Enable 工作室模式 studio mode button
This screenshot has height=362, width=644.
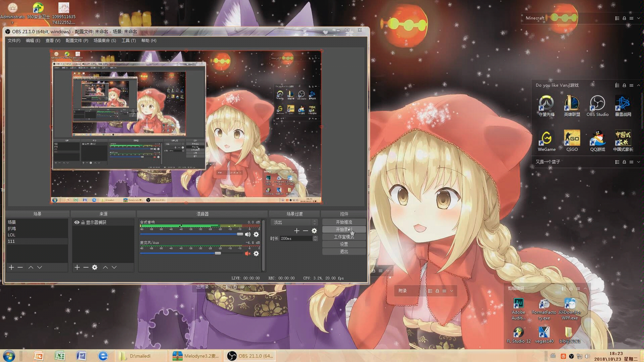(x=344, y=237)
